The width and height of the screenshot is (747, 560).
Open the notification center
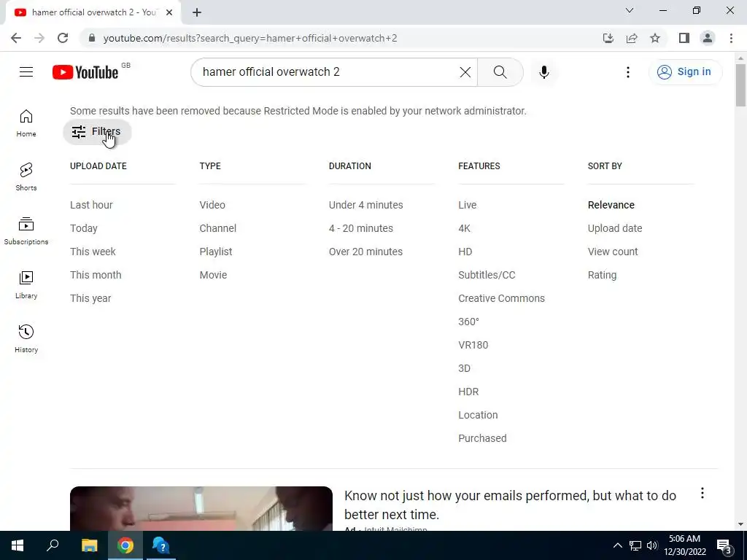click(724, 545)
